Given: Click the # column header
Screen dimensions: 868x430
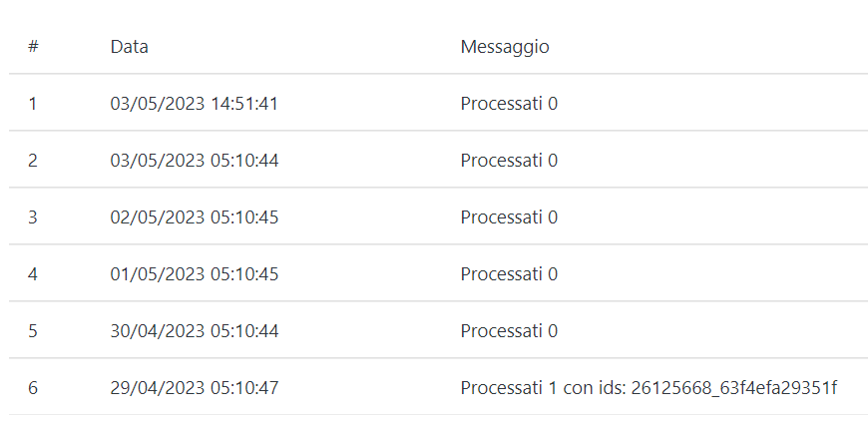Looking at the screenshot, I should point(33,47).
